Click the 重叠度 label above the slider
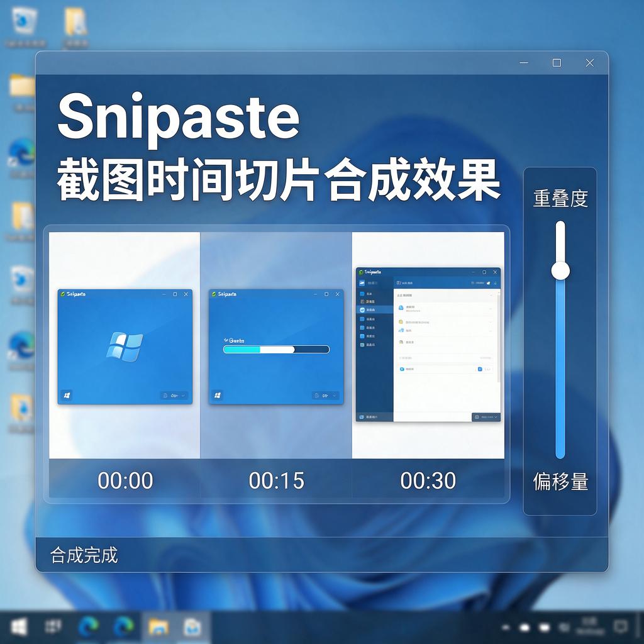 click(x=560, y=198)
